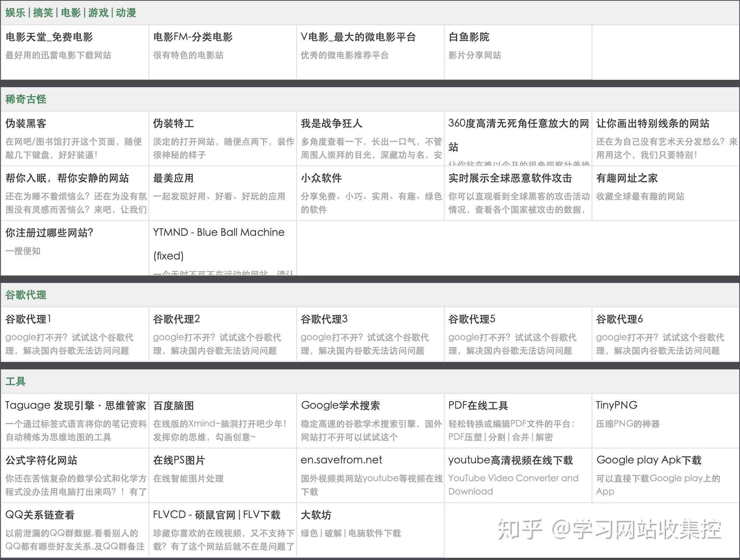Screen dimensions: 740x560
Task: Visit 帮你入眠，帮你安静的网站
Action: point(67,178)
